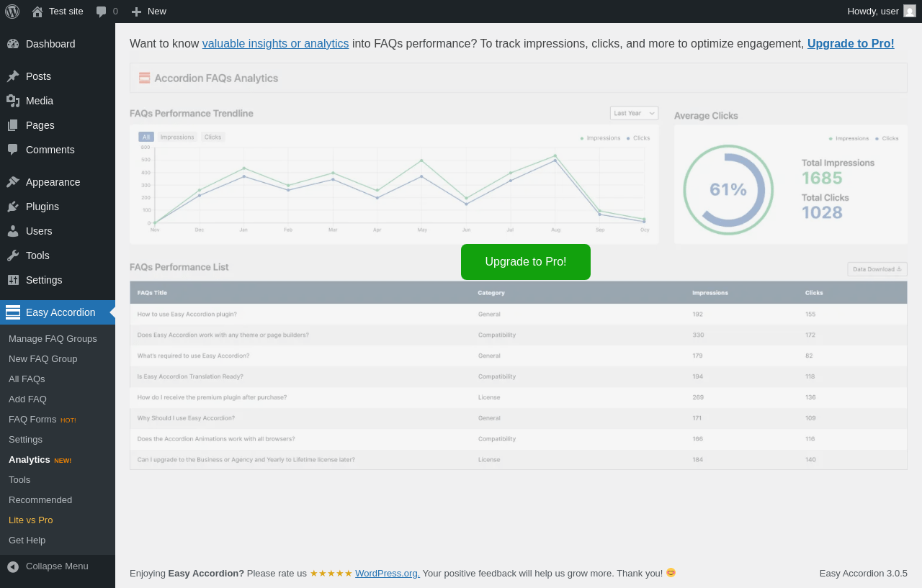Viewport: 922px width, 588px height.
Task: Open the Easy Accordion menu
Action: click(60, 312)
